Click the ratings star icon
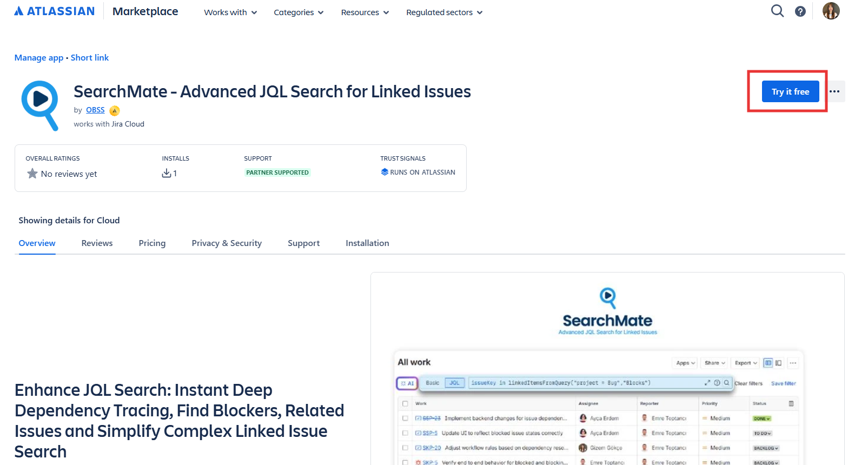Viewport: 868px width, 465px height. (32, 174)
